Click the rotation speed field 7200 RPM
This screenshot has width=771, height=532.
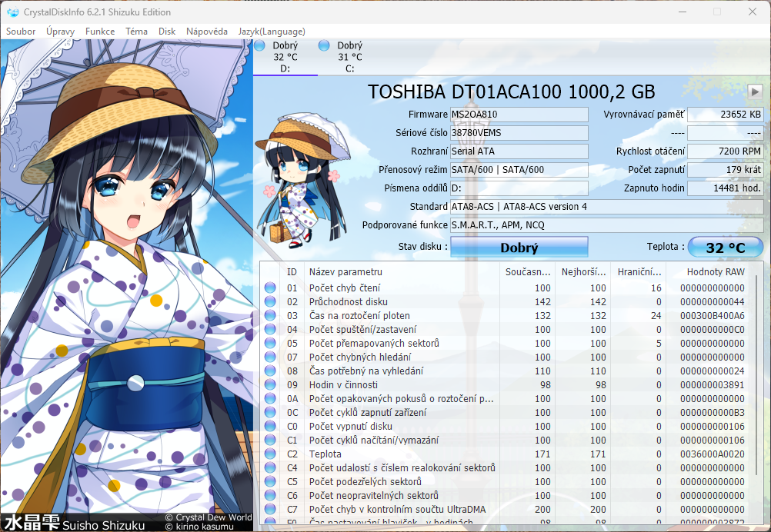coord(726,151)
